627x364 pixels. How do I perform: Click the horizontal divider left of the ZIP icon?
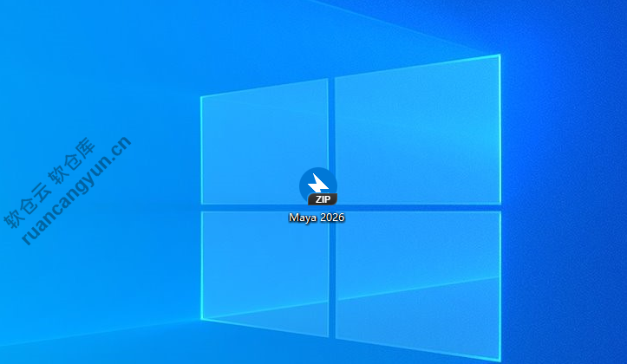[x=251, y=208]
